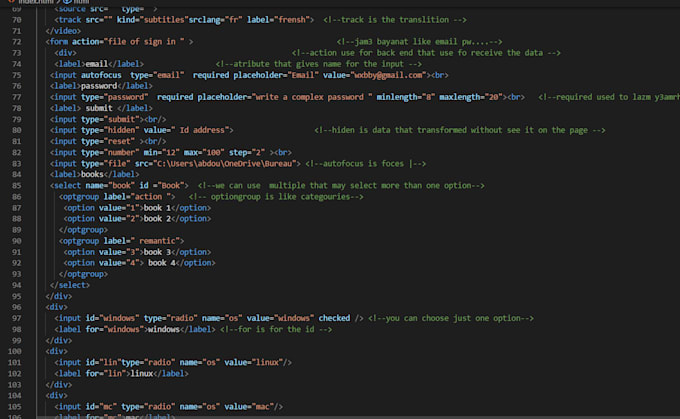Click the C:\Users\abdou\OneDrive\Bureau src path
The height and width of the screenshot is (419, 680).
coord(225,164)
